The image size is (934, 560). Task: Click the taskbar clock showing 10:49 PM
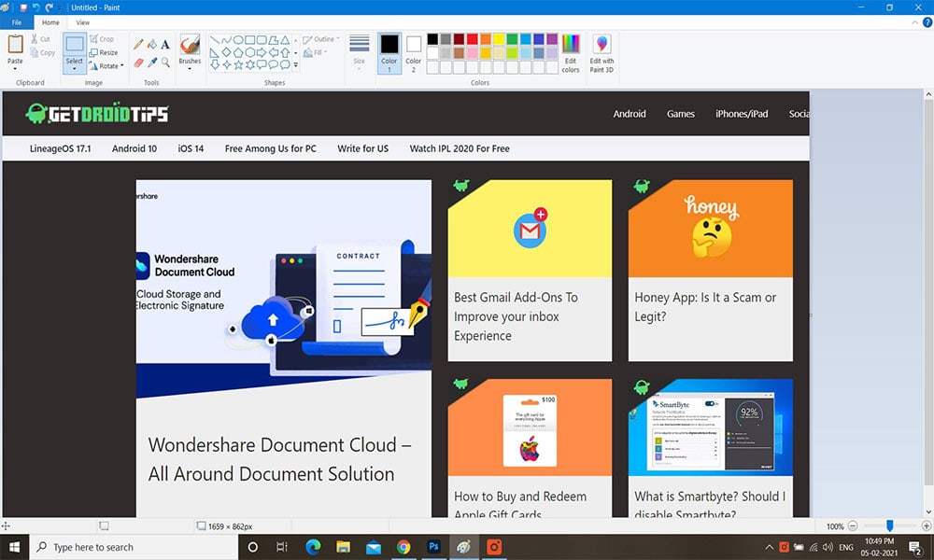coord(879,547)
